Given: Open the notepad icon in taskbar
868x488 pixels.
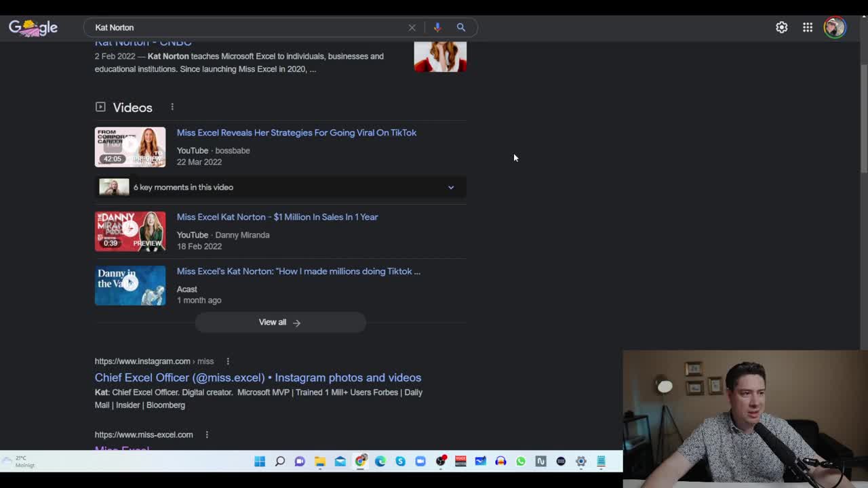Looking at the screenshot, I should (x=601, y=462).
